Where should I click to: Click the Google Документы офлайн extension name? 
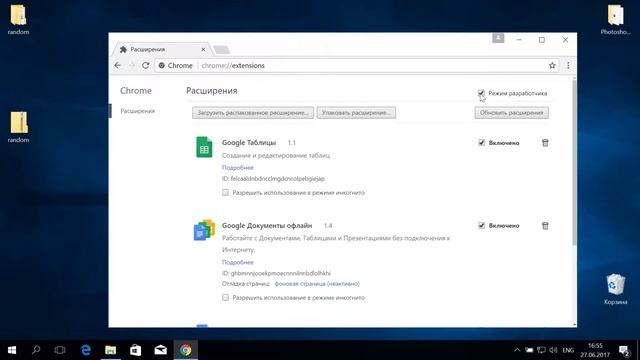point(267,225)
